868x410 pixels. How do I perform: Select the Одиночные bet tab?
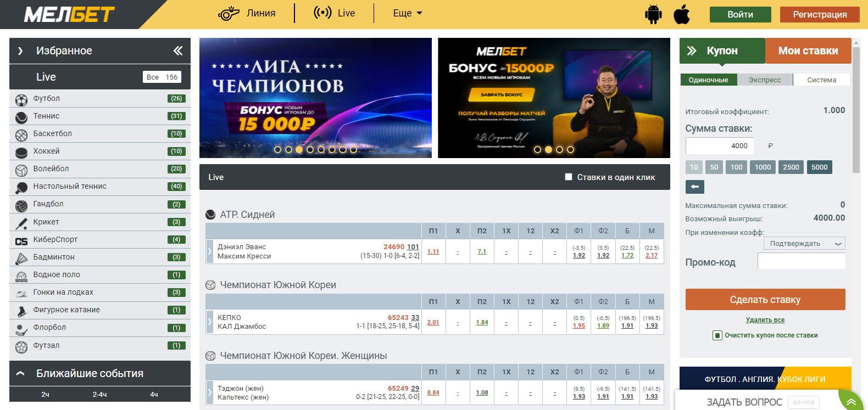[x=709, y=80]
